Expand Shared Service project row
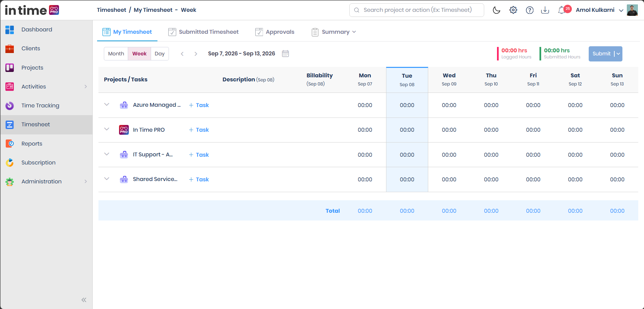The width and height of the screenshot is (644, 309). click(x=107, y=179)
